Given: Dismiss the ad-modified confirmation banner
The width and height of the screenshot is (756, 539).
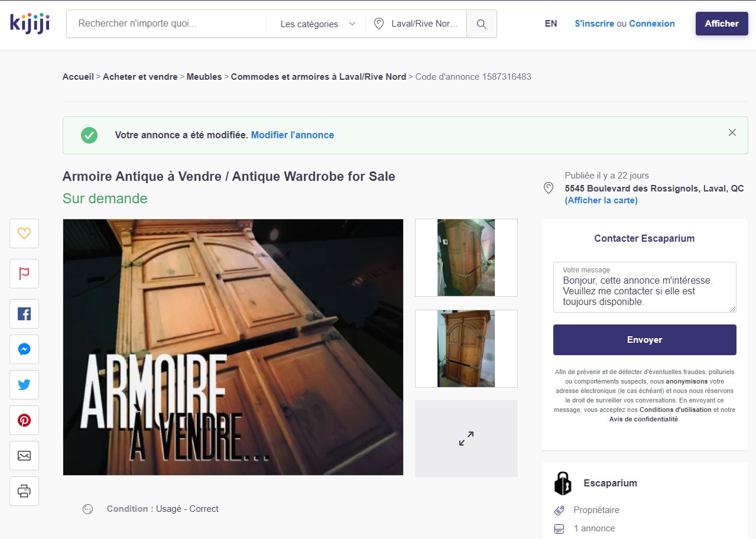Looking at the screenshot, I should 732,132.
